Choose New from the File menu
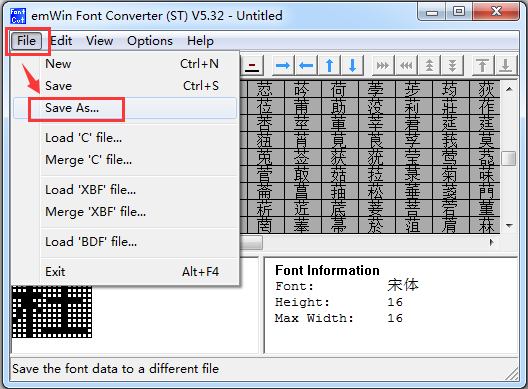The width and height of the screenshot is (528, 389). pos(125,64)
